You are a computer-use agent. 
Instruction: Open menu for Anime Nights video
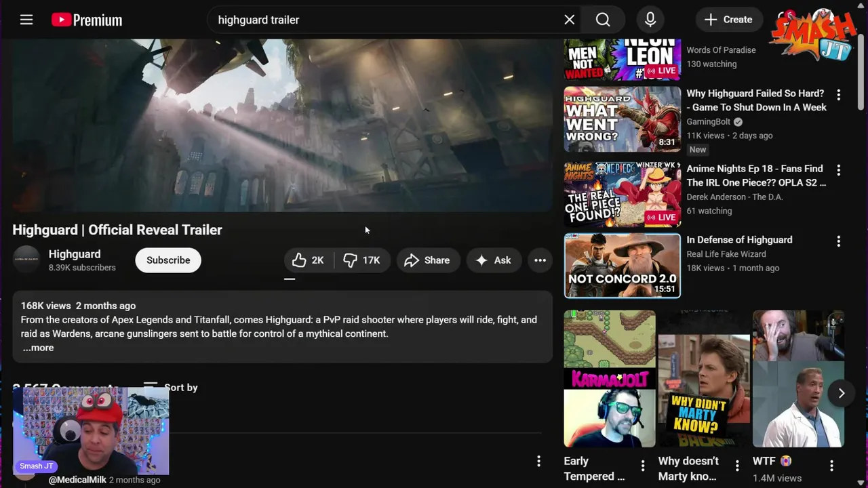[838, 170]
